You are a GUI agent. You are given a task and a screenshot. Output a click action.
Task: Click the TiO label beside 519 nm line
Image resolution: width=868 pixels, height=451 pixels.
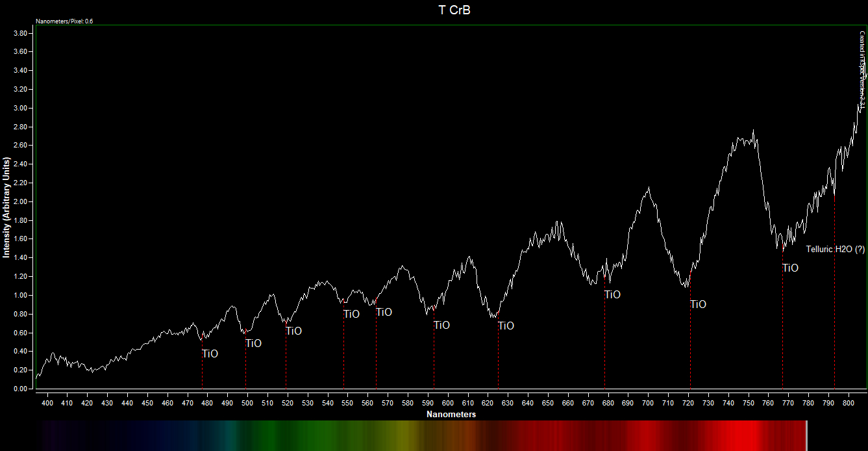[293, 331]
